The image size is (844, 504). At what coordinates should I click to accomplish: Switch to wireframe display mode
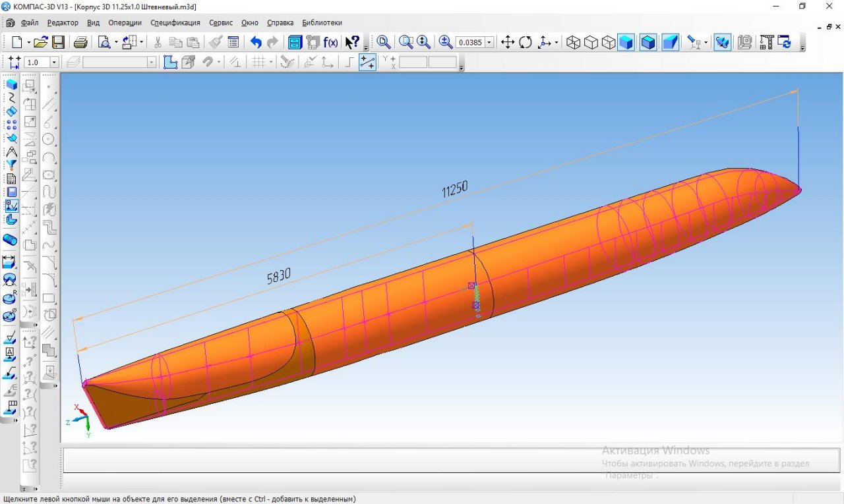(x=574, y=43)
